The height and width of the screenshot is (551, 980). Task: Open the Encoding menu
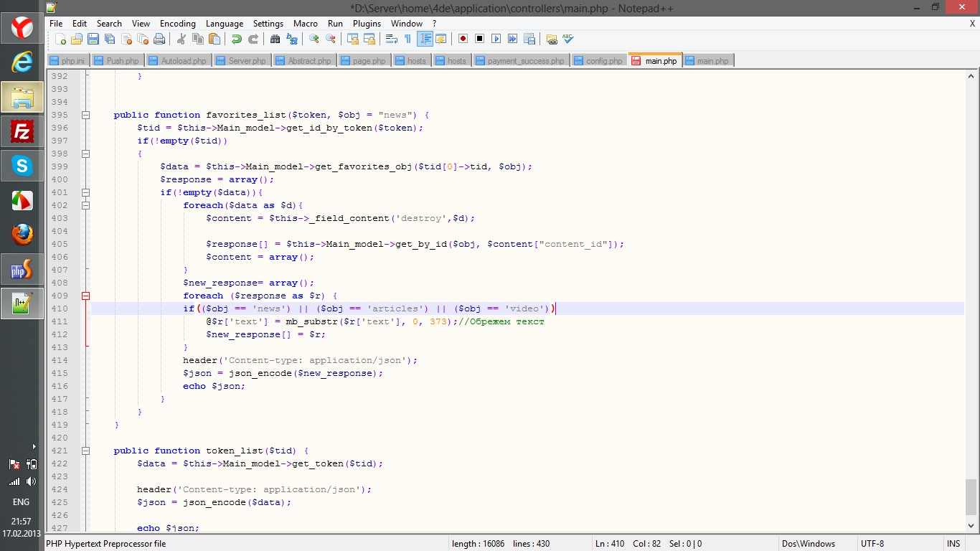coord(178,23)
